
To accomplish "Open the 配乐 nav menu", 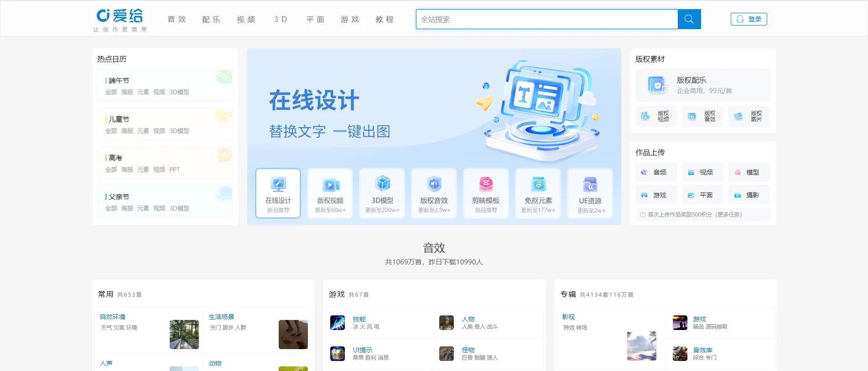I will pos(211,19).
